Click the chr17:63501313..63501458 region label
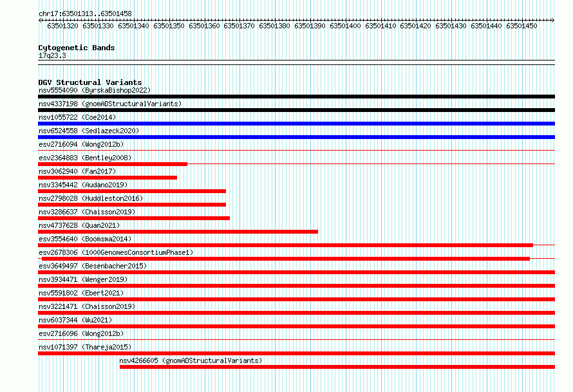The image size is (573, 392). point(85,14)
